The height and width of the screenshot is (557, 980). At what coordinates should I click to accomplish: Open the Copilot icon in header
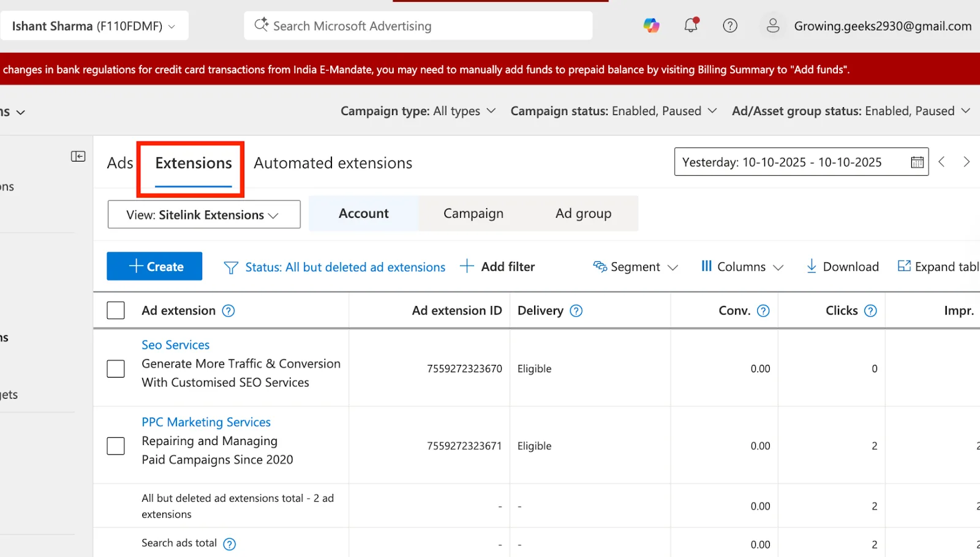click(x=651, y=26)
